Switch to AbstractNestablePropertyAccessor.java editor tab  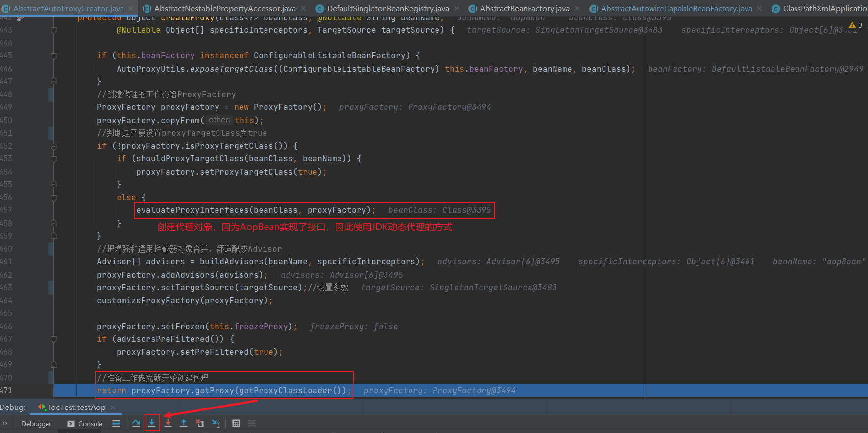click(225, 8)
